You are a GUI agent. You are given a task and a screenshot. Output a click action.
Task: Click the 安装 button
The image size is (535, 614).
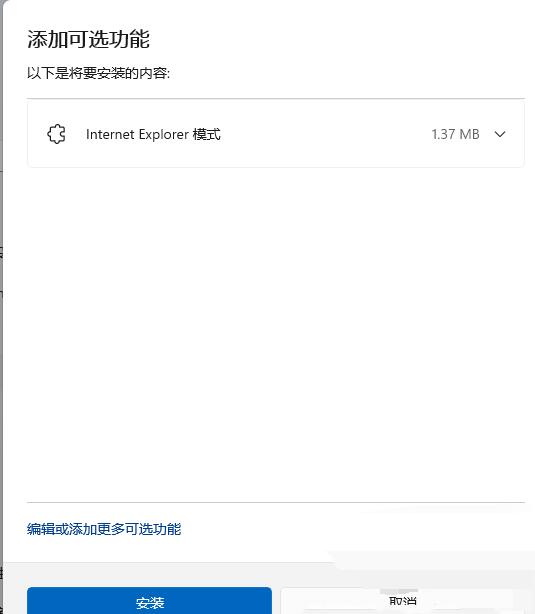pyautogui.click(x=149, y=601)
